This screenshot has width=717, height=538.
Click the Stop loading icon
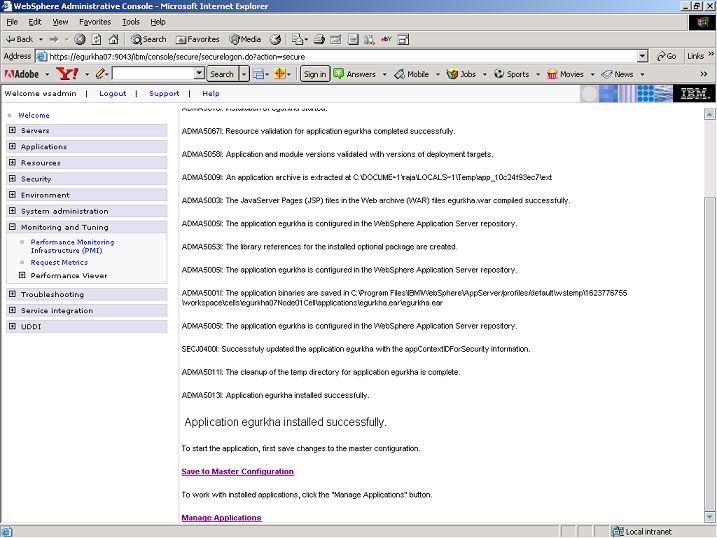tap(80, 39)
